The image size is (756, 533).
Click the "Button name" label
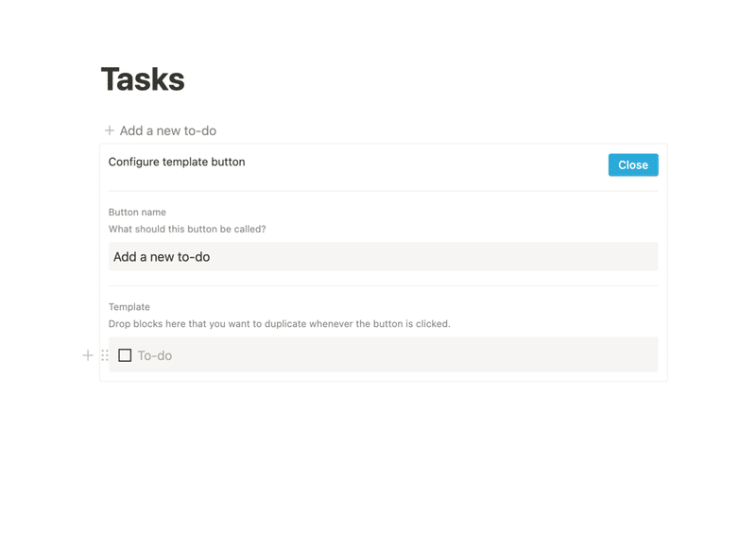137,213
